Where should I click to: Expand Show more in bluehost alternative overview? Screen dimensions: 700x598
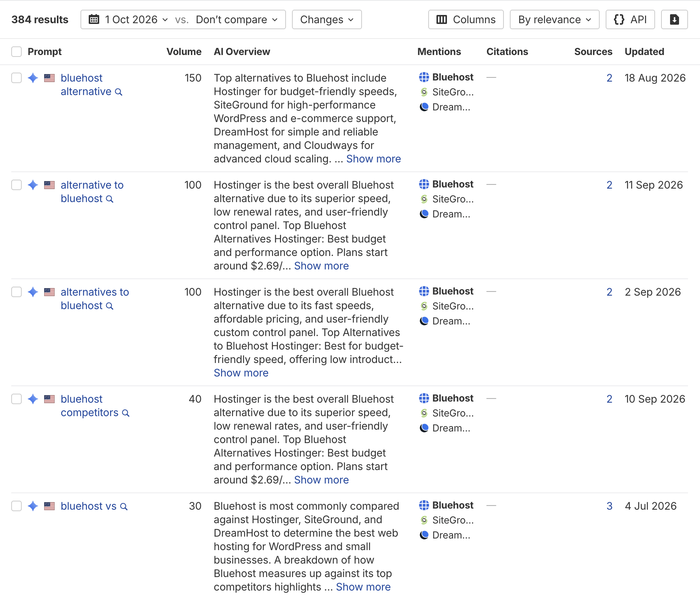374,159
